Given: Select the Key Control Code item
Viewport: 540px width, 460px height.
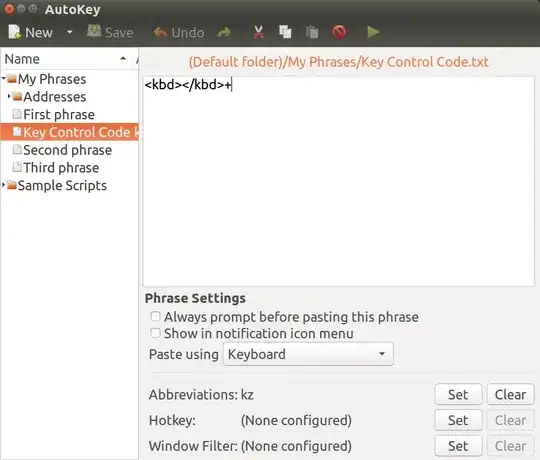Looking at the screenshot, I should click(x=70, y=132).
